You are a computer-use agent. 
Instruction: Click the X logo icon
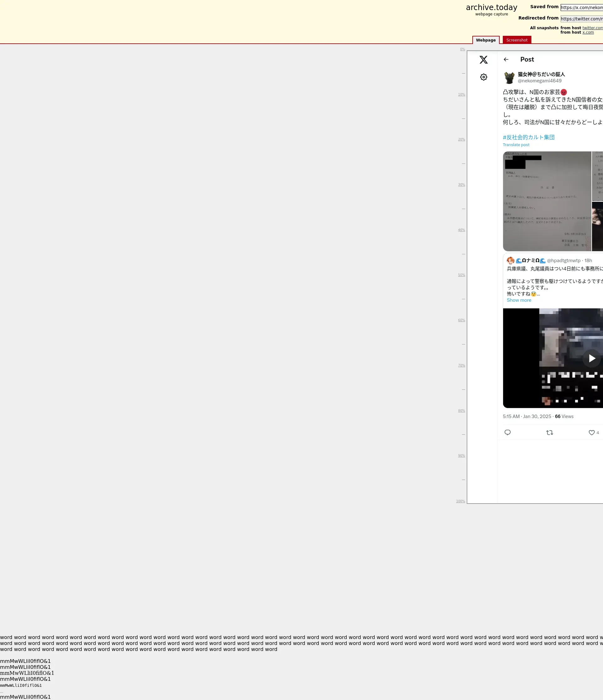point(483,60)
